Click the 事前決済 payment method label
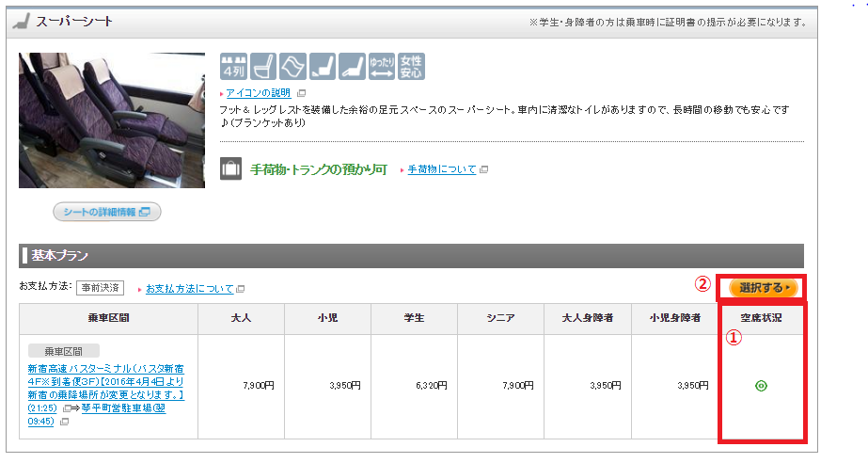Viewport: 868px width, 463px height. pos(100,287)
